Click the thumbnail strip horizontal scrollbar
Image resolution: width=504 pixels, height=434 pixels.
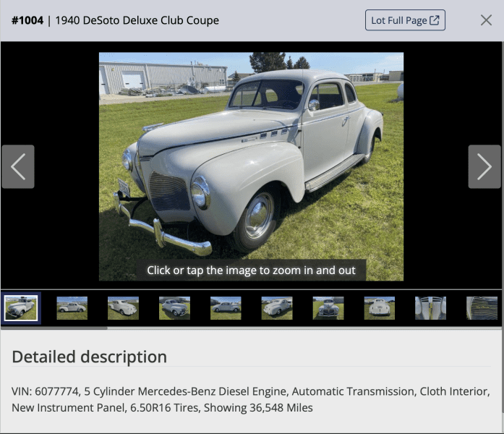point(54,328)
